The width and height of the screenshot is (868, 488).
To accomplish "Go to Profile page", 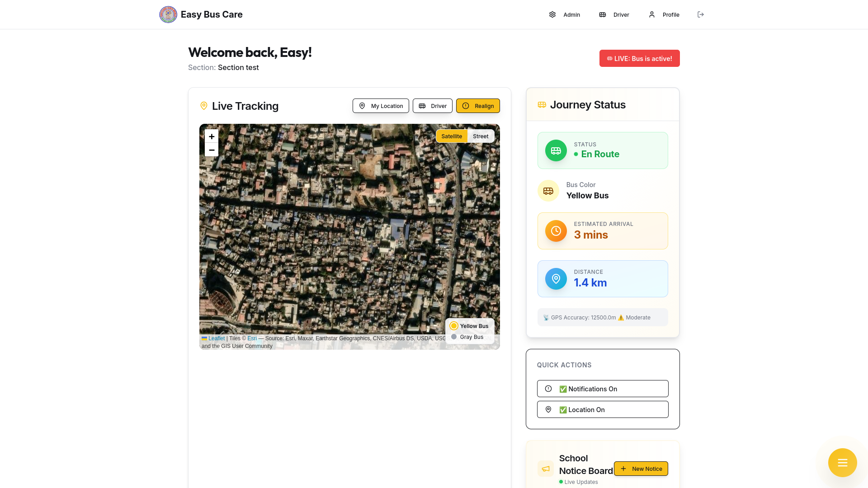I will click(664, 14).
